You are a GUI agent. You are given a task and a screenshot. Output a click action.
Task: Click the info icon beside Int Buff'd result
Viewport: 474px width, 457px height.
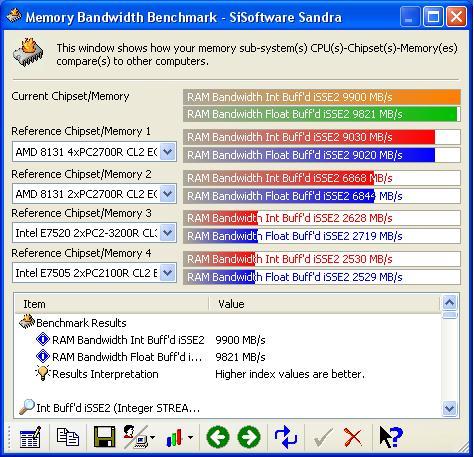[x=43, y=339]
